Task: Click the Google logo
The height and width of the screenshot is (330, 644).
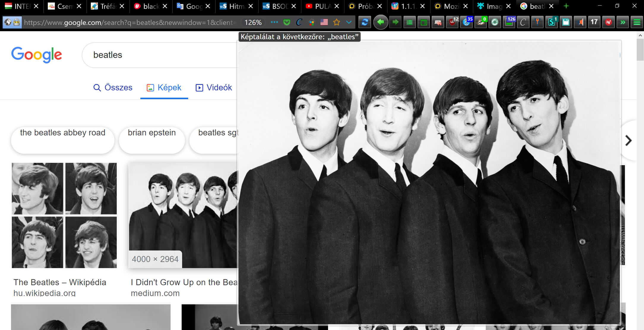Action: tap(37, 55)
